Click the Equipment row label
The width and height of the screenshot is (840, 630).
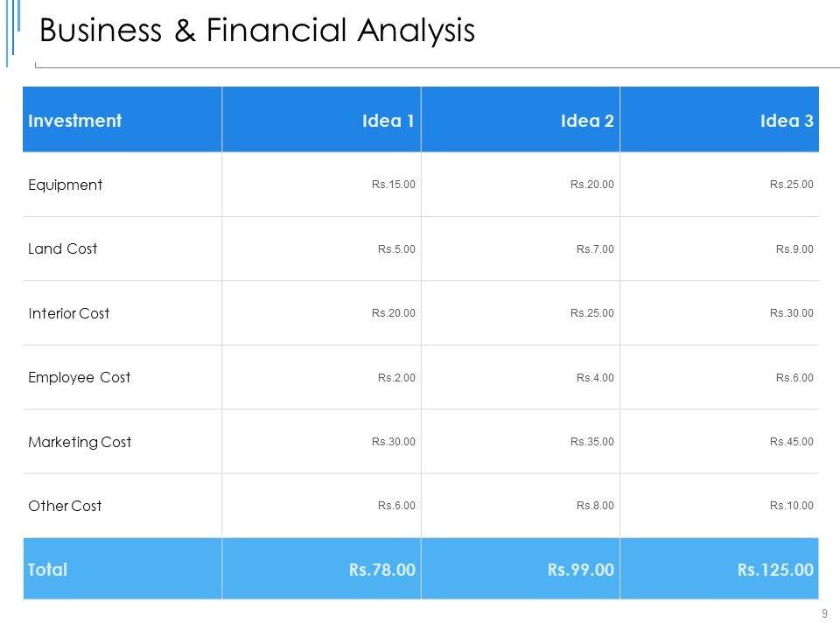pyautogui.click(x=66, y=185)
